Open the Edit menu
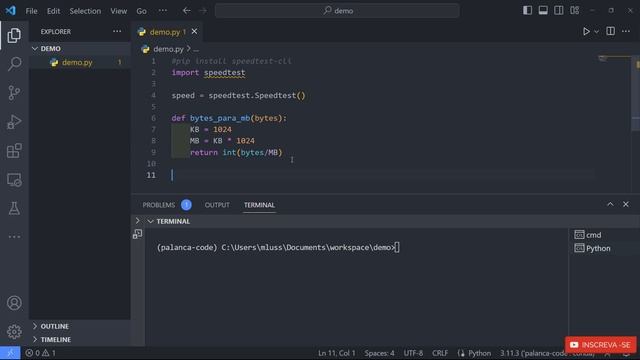 click(53, 11)
